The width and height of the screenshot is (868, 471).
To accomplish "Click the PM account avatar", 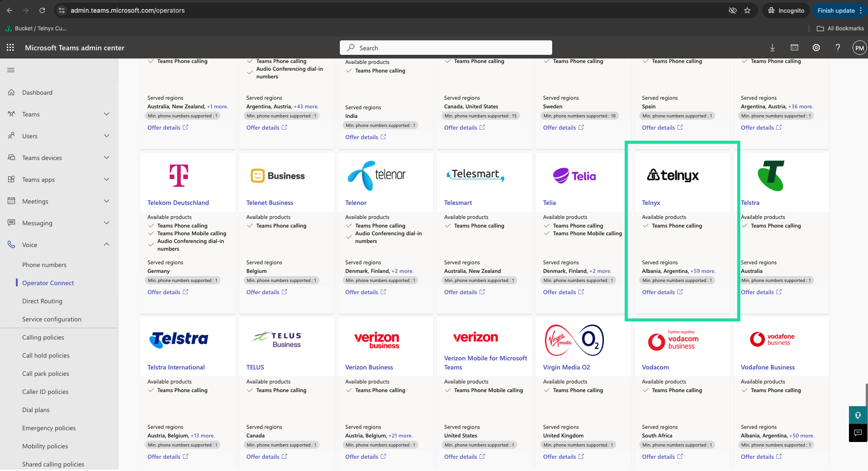I will pyautogui.click(x=859, y=48).
